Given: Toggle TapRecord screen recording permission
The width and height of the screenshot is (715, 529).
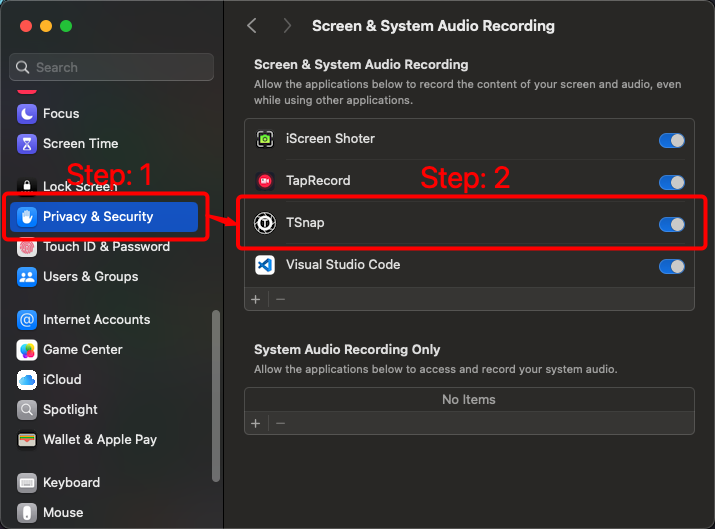Looking at the screenshot, I should [x=671, y=182].
